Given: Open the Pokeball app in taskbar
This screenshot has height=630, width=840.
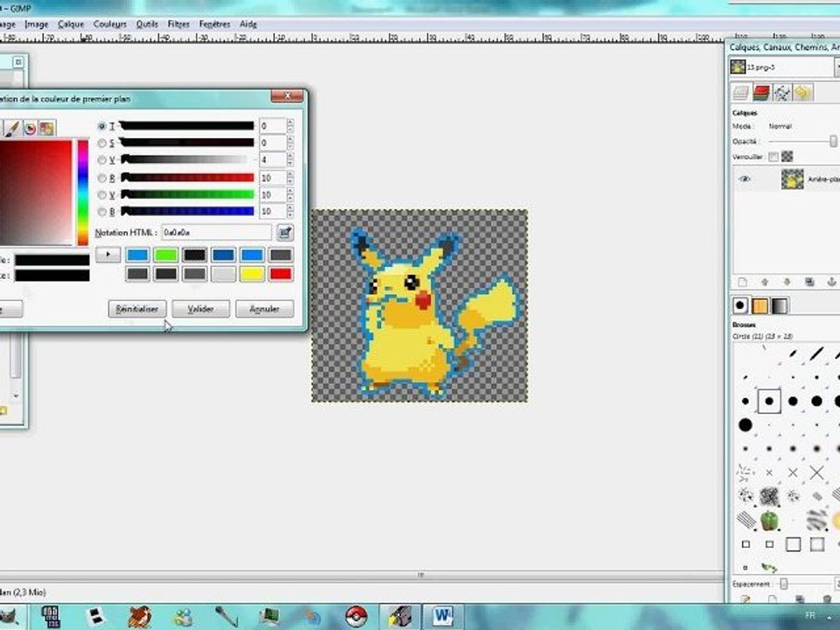Looking at the screenshot, I should tap(356, 616).
